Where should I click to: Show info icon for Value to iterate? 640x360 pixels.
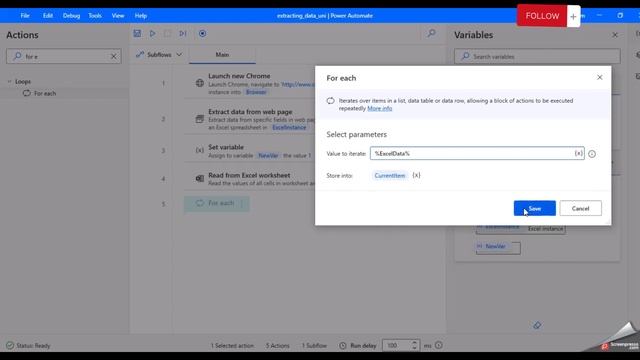tap(592, 154)
